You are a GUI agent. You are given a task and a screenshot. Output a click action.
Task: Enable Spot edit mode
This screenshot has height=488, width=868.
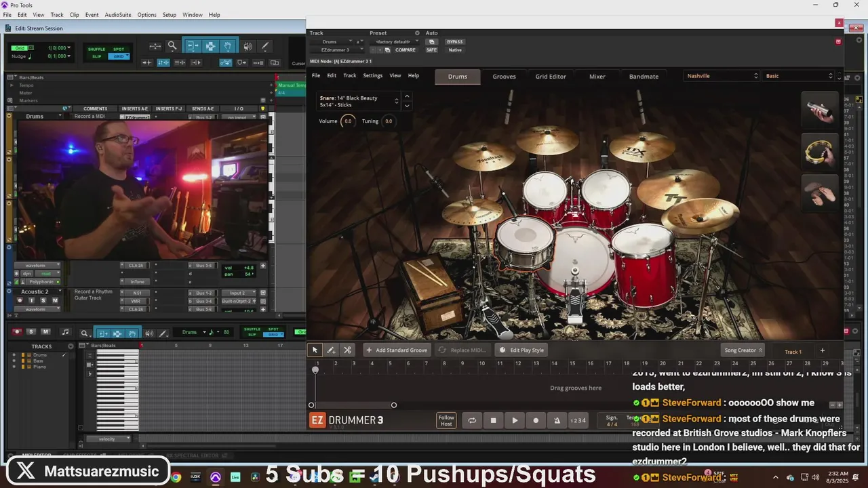pyautogui.click(x=119, y=49)
